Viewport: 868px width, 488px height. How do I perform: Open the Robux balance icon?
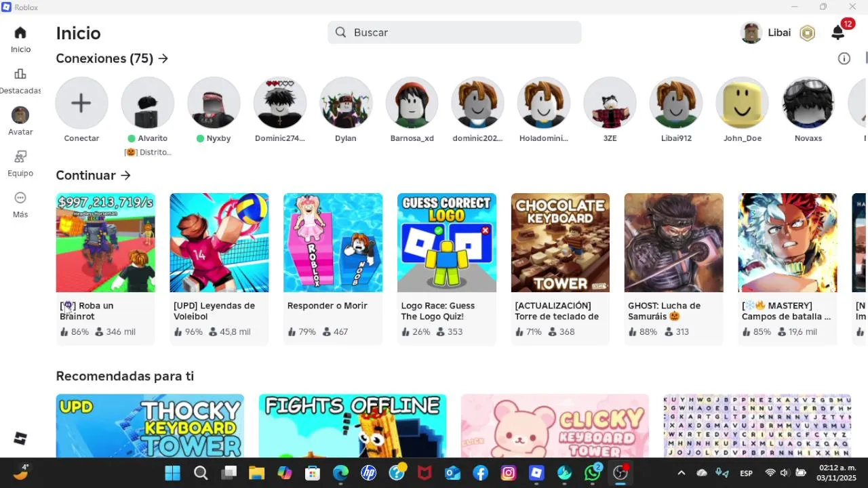[807, 33]
